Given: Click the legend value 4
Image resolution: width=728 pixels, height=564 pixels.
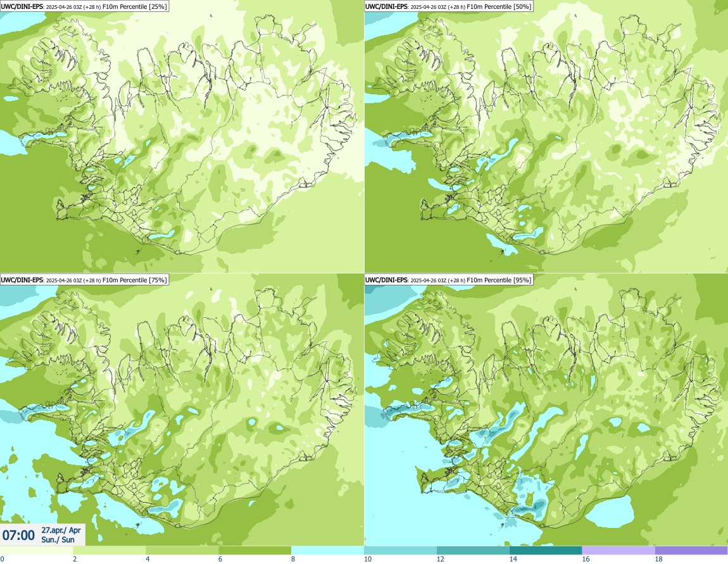Looking at the screenshot, I should click(147, 559).
